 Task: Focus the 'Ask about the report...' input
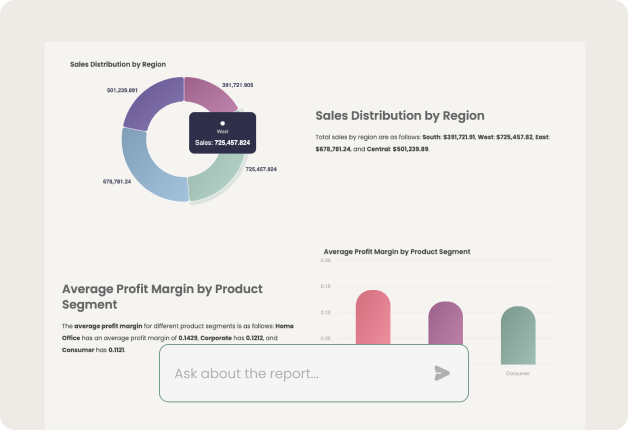(x=290, y=374)
